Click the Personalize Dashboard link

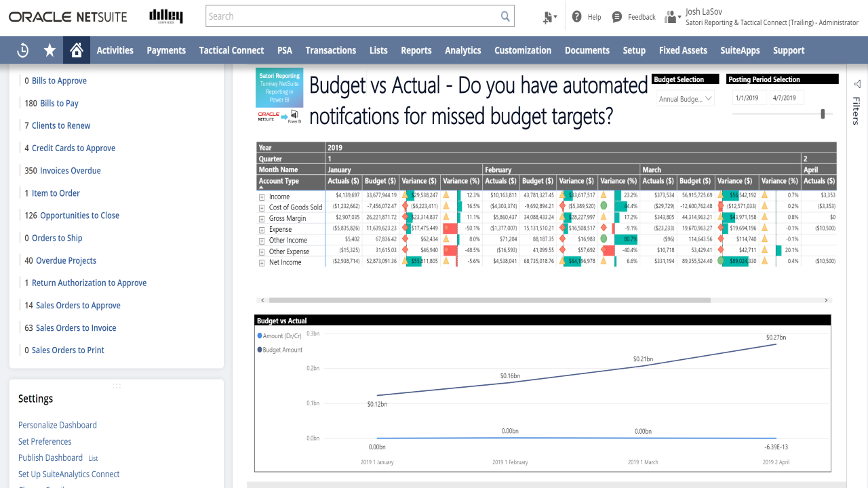[58, 425]
